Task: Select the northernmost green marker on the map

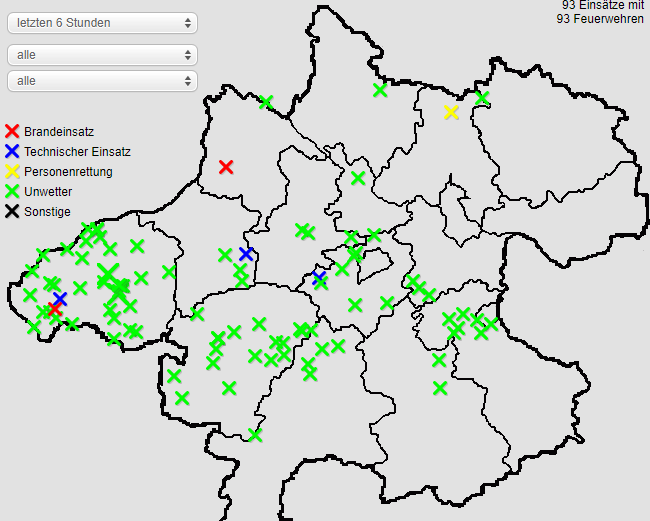Action: click(x=380, y=90)
